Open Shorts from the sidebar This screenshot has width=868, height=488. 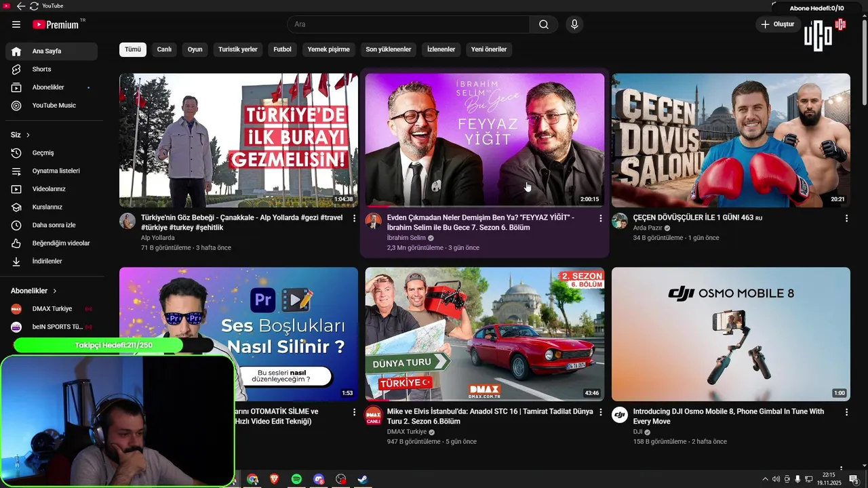click(52, 69)
